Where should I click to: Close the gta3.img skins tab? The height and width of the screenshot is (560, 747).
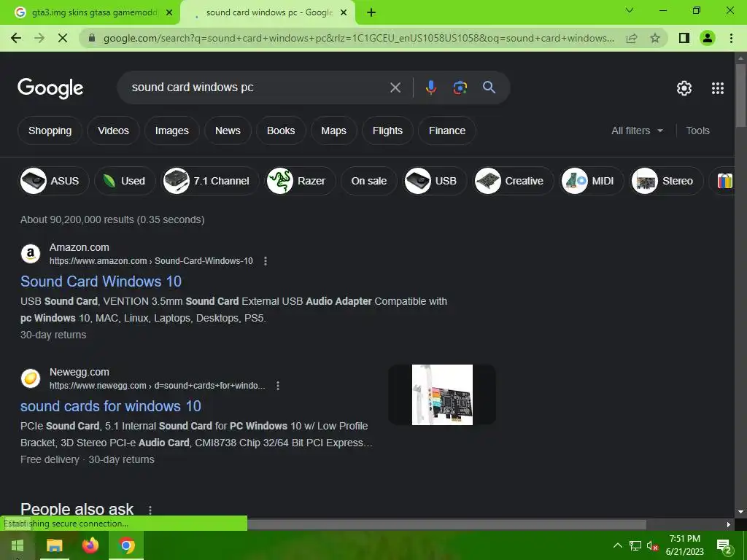[x=169, y=13]
